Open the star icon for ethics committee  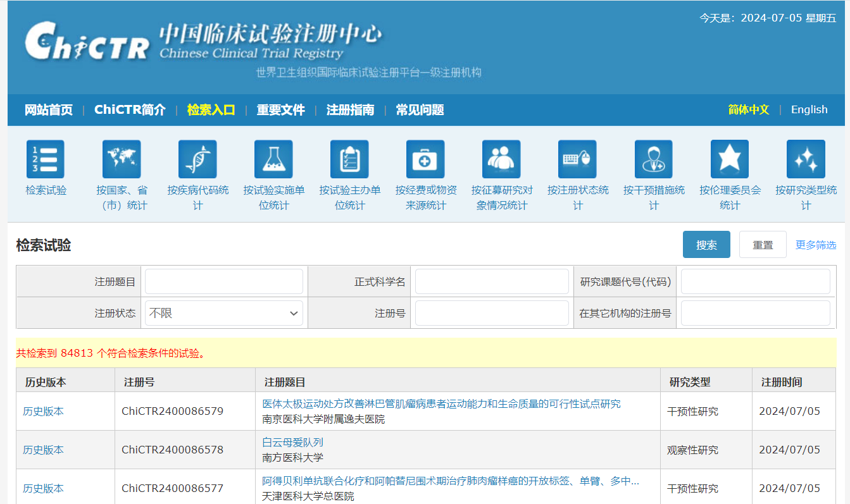(x=729, y=159)
